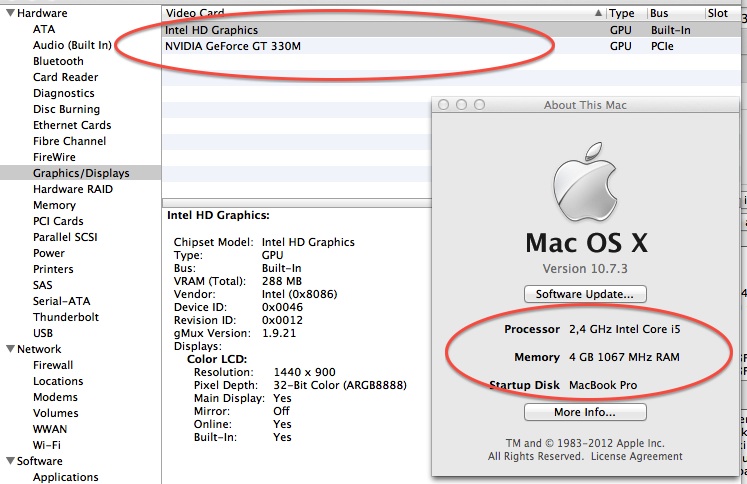
Task: Click the Resolution value 1440 x 900
Action: coord(304,372)
